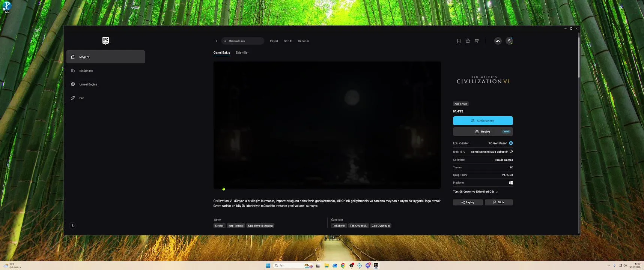Click %5 Geri Kazan rewards text
Viewport: 644px width, 270px height.
pos(498,143)
